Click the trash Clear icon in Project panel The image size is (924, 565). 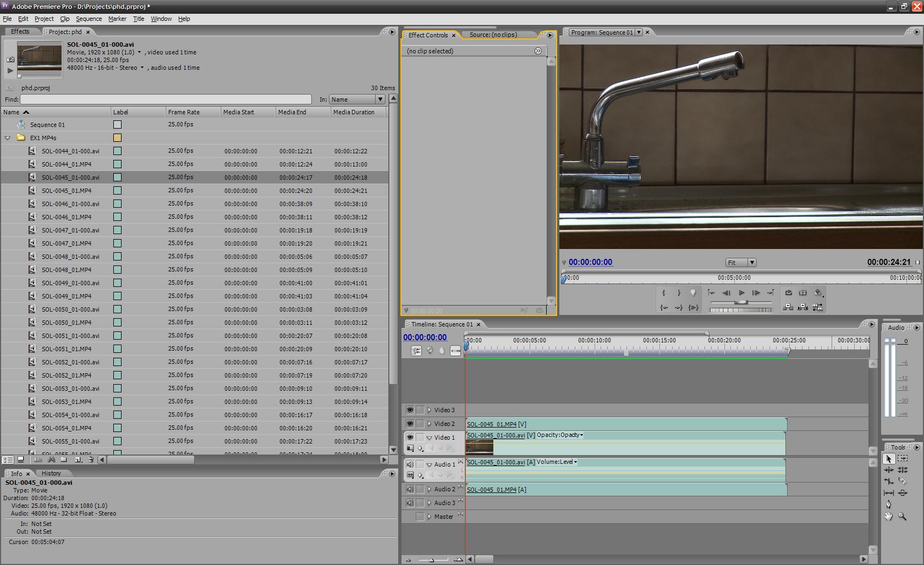click(91, 459)
